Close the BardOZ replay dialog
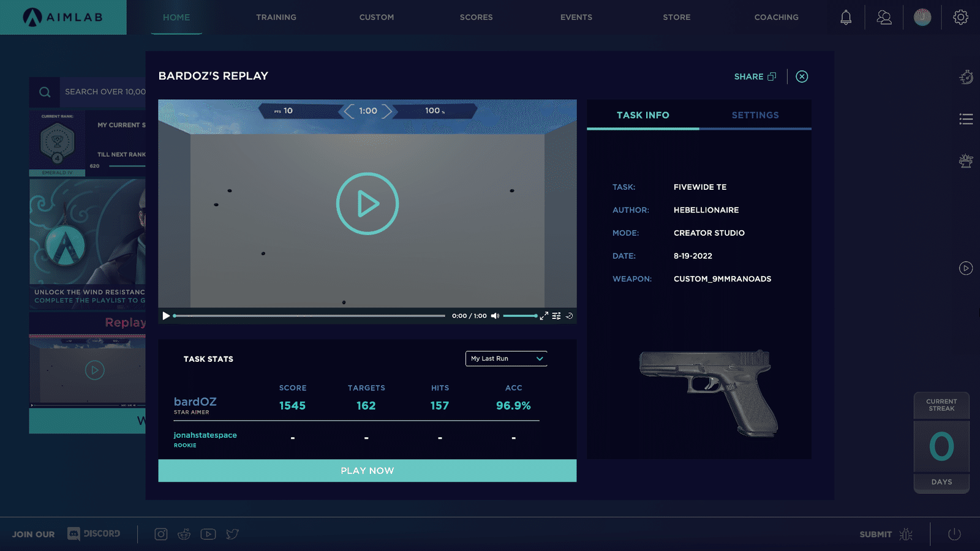The image size is (980, 551). pyautogui.click(x=802, y=77)
